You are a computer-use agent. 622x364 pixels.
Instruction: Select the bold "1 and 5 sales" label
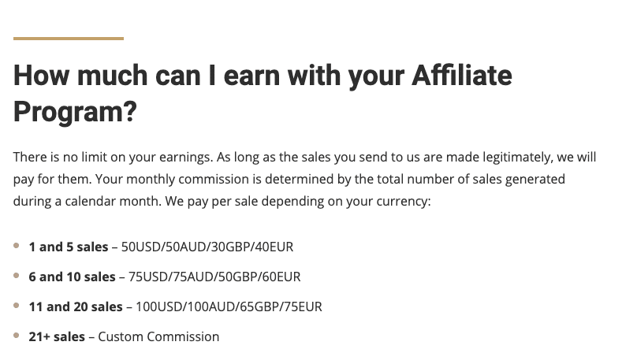69,247
